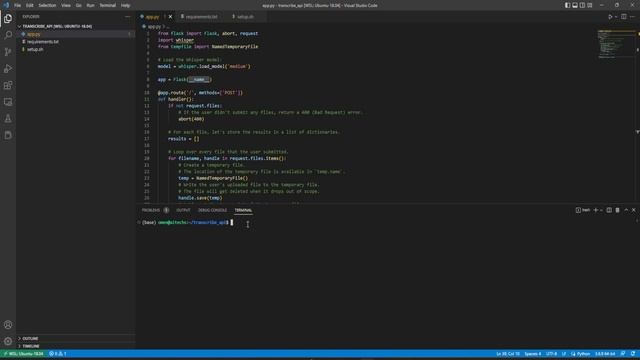Open the Run menu
Screen dimensions: 640x360
point(90,5)
